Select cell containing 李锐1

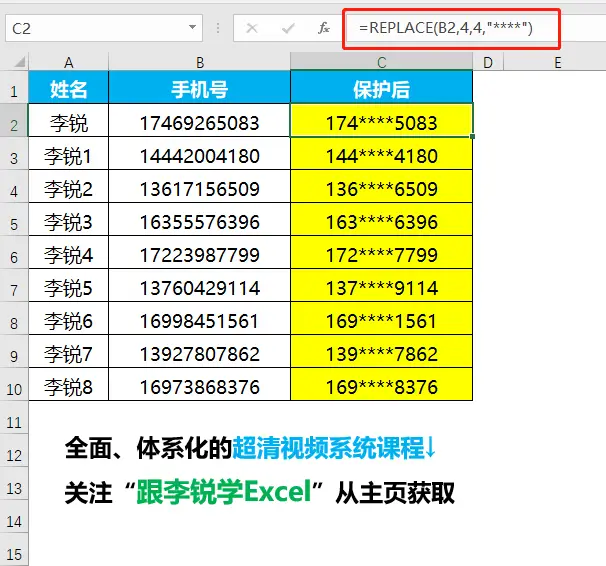[x=68, y=153]
